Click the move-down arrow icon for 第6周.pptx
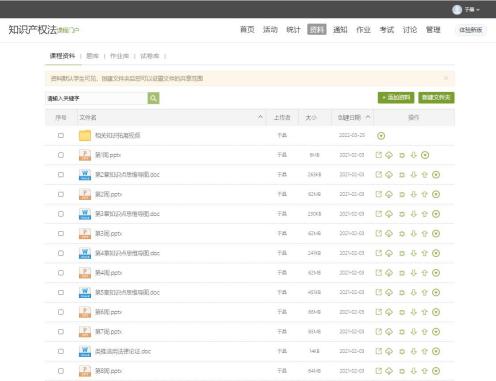The image size is (496, 381). click(x=414, y=312)
